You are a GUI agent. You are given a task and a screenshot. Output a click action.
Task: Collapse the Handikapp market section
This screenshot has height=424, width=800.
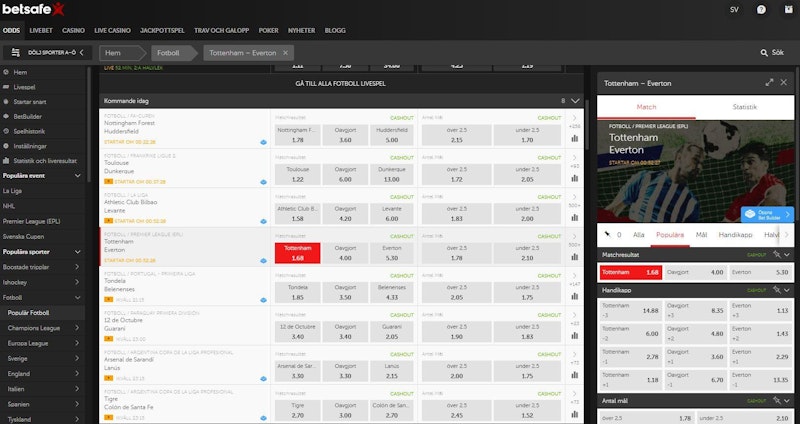(788, 289)
